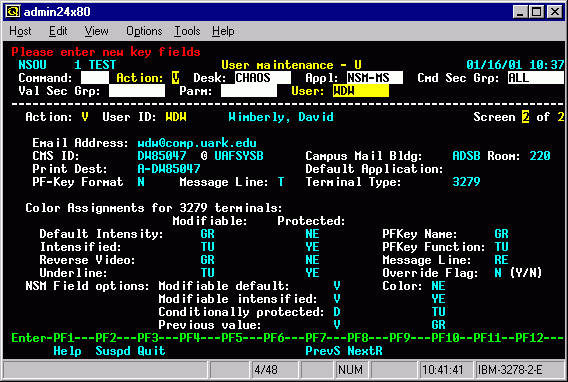
Task: Click the Help PF1 key label
Action: pyautogui.click(x=67, y=351)
